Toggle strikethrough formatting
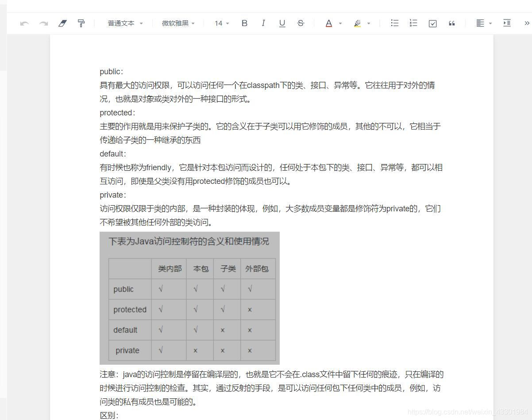Screen dimensions: 532x420 301,23
